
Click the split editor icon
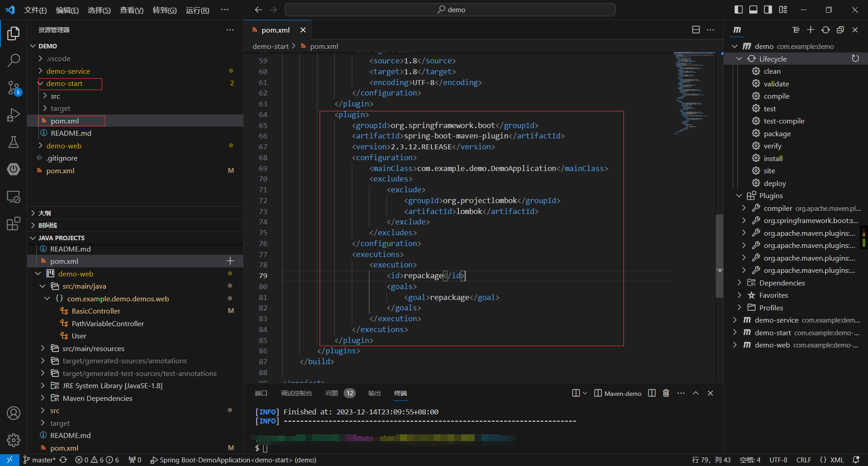click(696, 30)
